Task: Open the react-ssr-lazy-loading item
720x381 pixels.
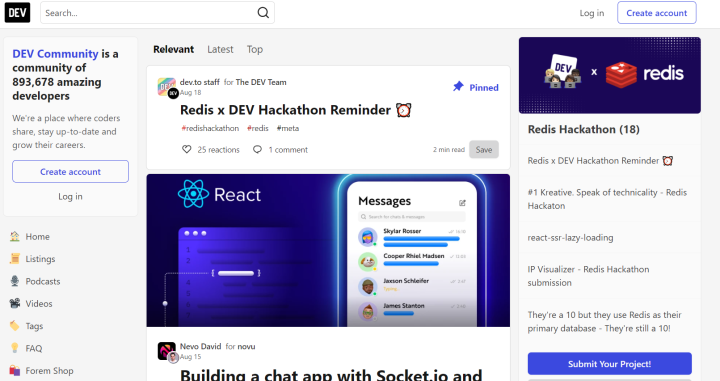Action: point(570,238)
